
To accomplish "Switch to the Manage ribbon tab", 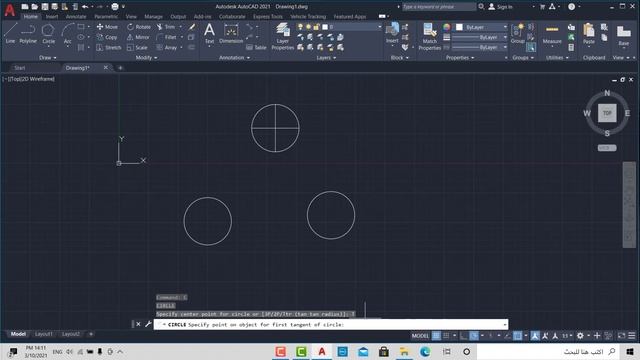I will click(153, 17).
